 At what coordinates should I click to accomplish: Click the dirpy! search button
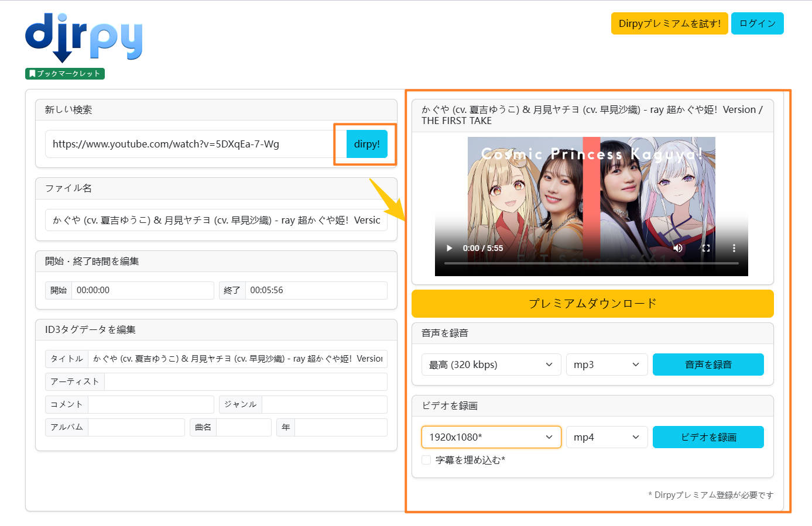click(366, 144)
